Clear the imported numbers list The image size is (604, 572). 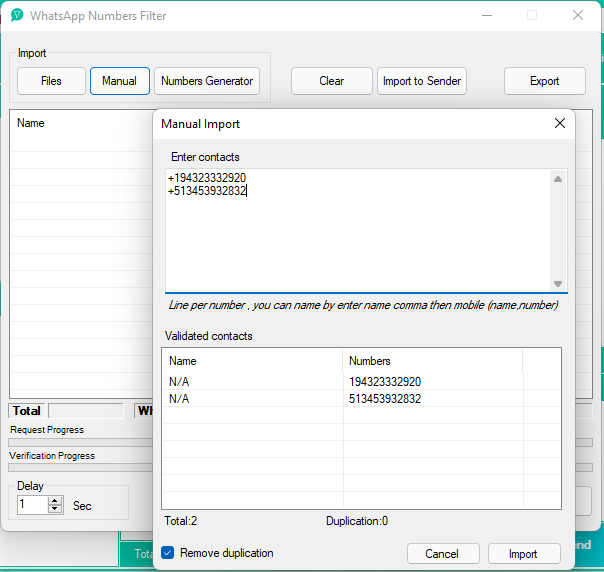pyautogui.click(x=332, y=81)
